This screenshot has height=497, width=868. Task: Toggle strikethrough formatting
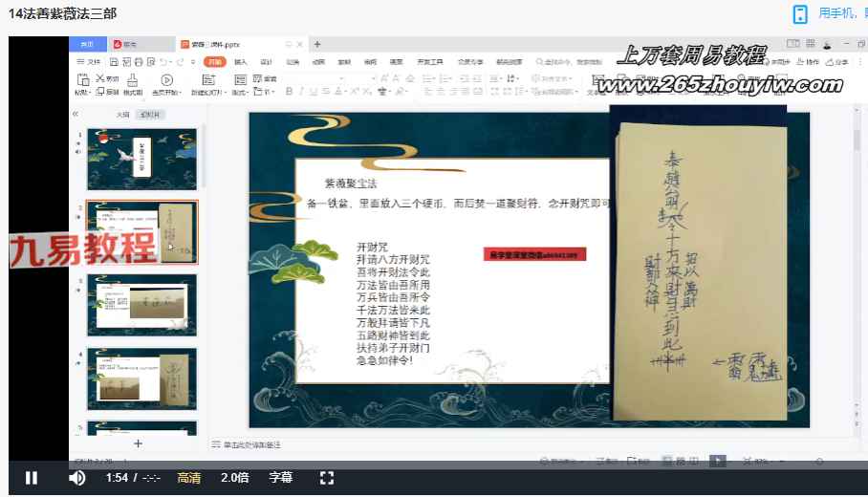point(325,92)
